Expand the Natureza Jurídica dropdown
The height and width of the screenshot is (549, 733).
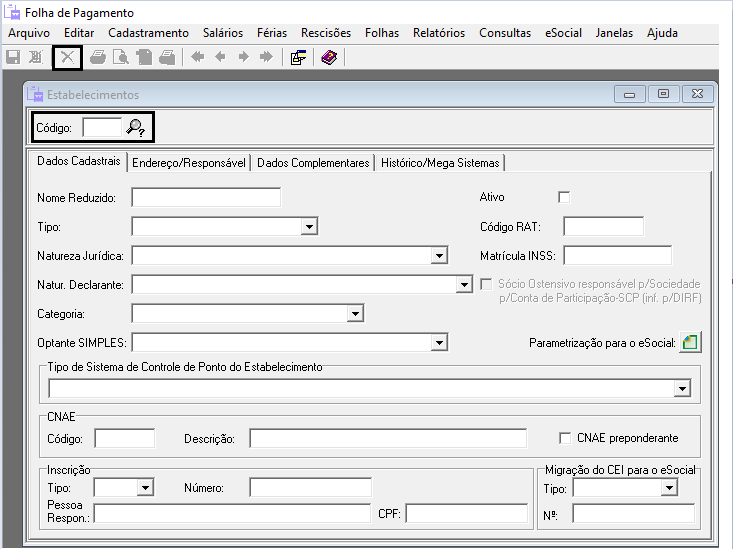point(439,256)
